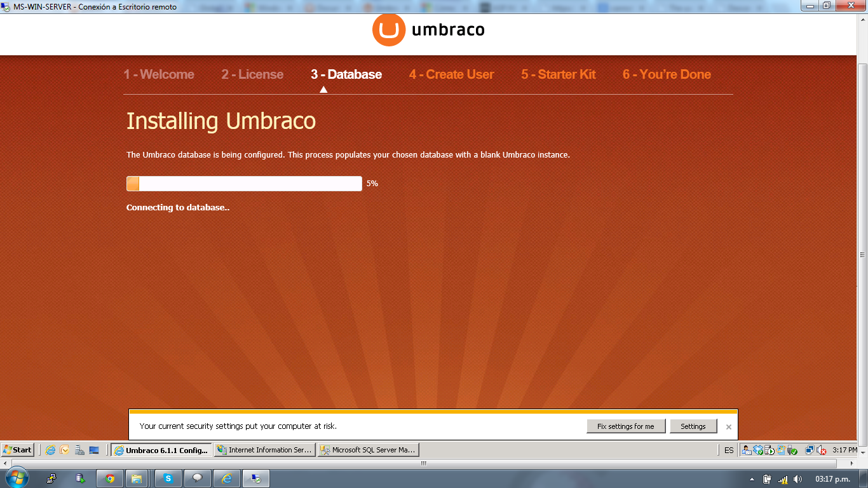Click the ES language indicator in remote taskbar

point(729,450)
